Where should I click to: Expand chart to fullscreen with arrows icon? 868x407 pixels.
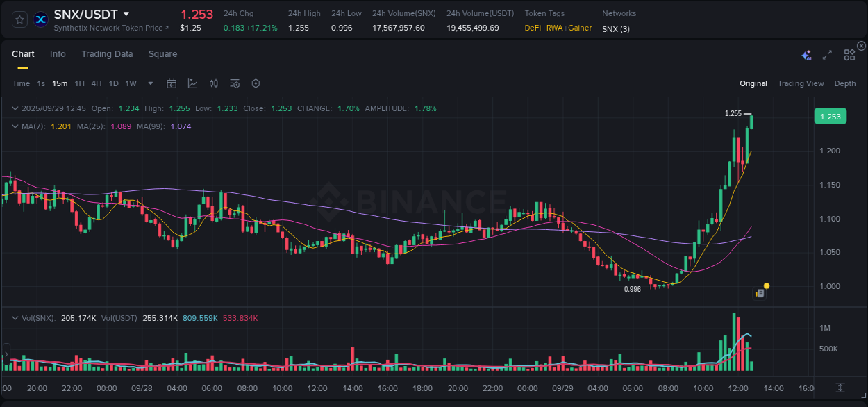[x=827, y=55]
